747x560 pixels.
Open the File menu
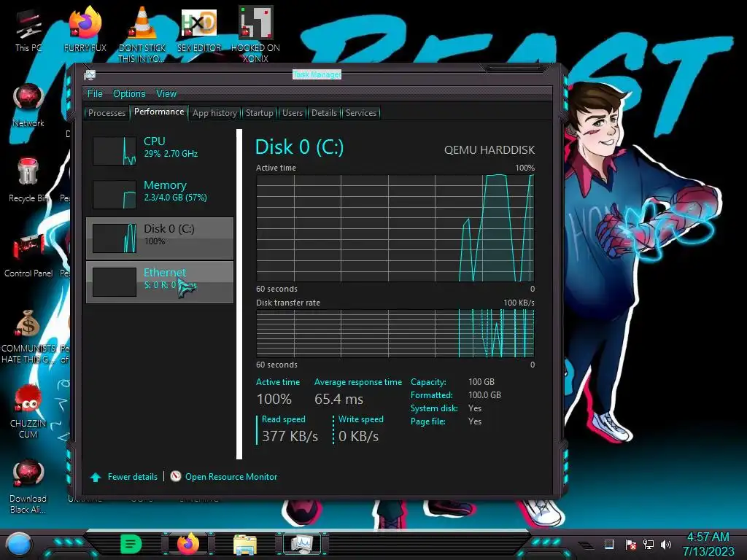(95, 93)
